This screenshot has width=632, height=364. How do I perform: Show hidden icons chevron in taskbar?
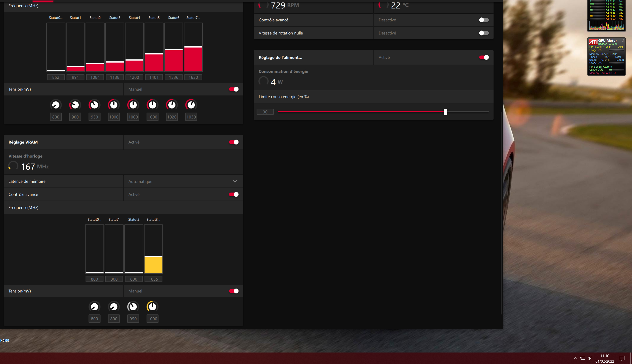(x=575, y=358)
